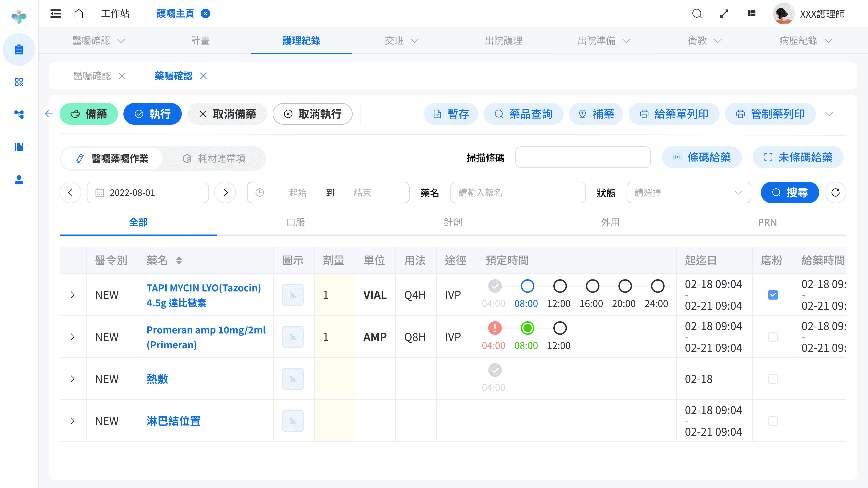Image resolution: width=868 pixels, height=488 pixels.
Task: Expand the Promeran amp row
Action: [x=72, y=337]
